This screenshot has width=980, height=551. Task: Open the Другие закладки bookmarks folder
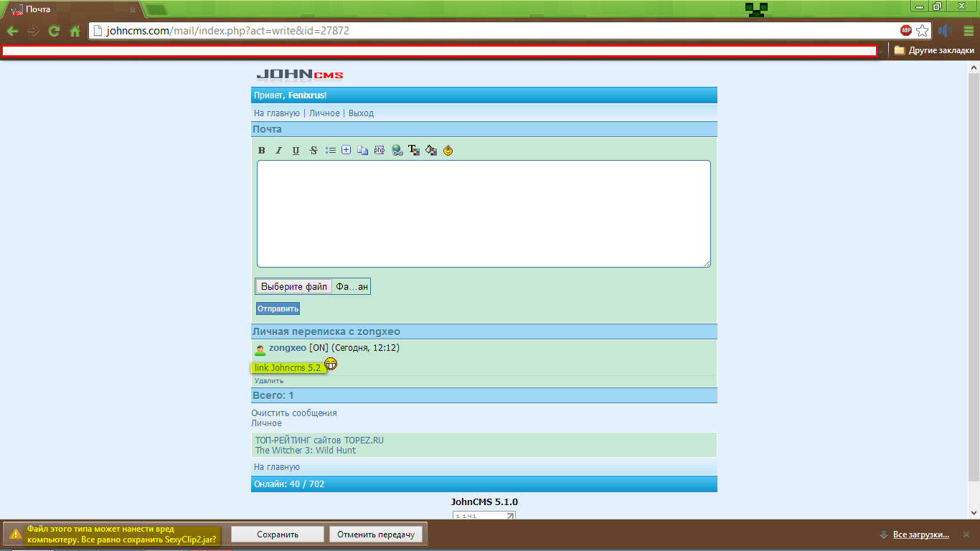(x=934, y=50)
